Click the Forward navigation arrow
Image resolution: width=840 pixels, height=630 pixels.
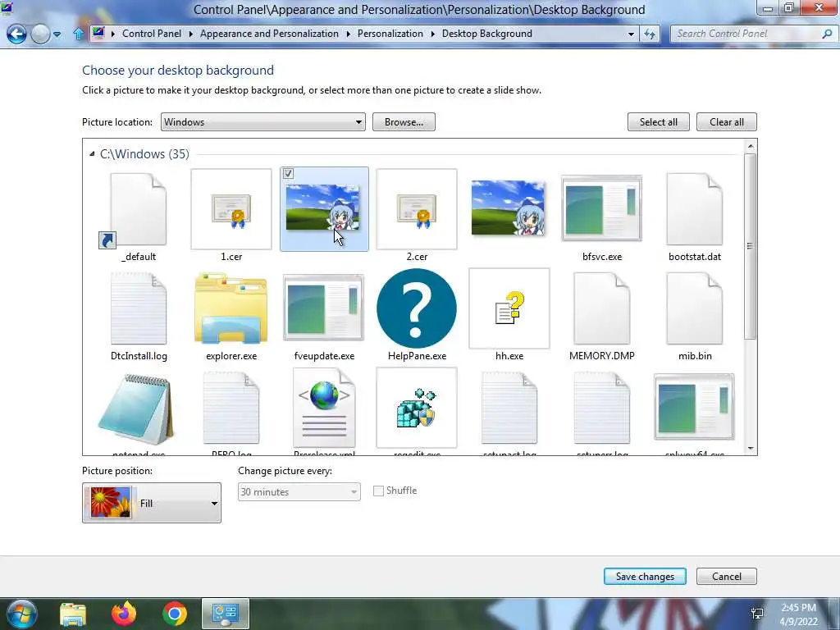(x=40, y=34)
